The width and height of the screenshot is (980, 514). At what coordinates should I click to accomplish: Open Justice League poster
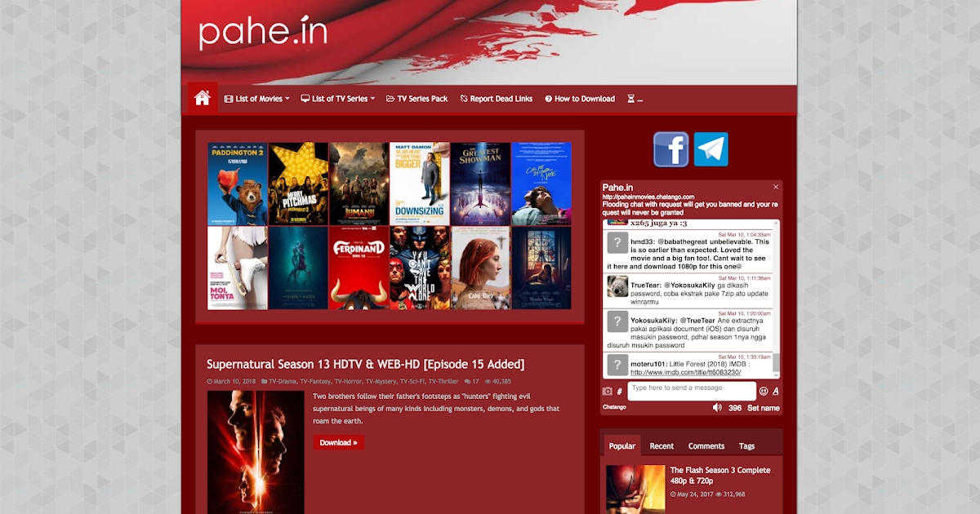(x=420, y=268)
